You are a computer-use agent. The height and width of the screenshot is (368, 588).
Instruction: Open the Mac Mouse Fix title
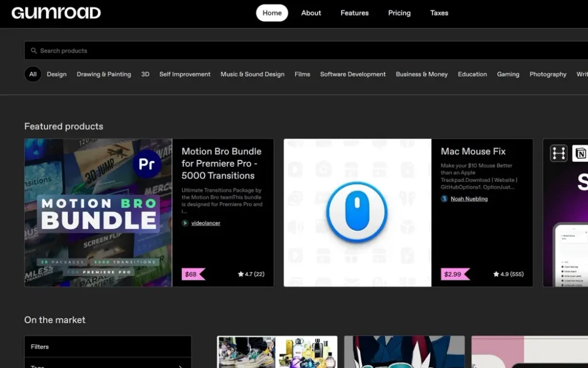(x=473, y=151)
